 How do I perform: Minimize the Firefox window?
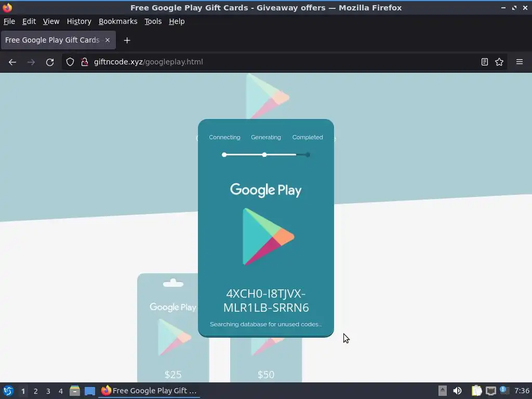point(503,7)
